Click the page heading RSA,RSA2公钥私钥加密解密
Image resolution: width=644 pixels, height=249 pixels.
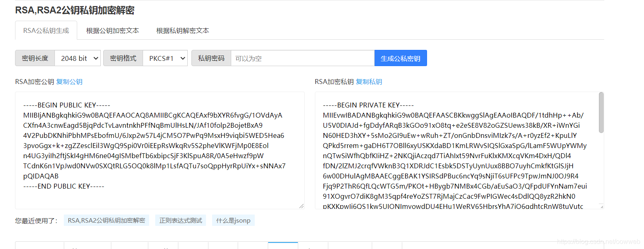[75, 10]
